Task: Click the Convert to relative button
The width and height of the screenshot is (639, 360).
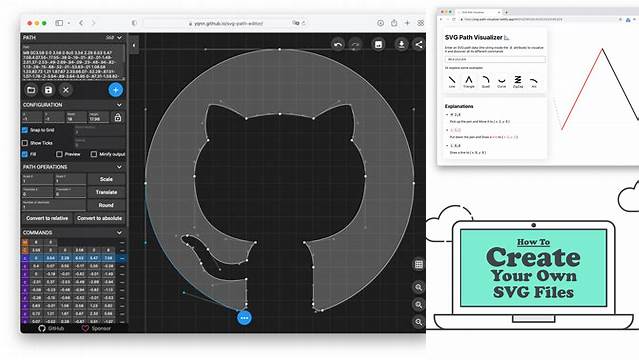Action: click(47, 218)
